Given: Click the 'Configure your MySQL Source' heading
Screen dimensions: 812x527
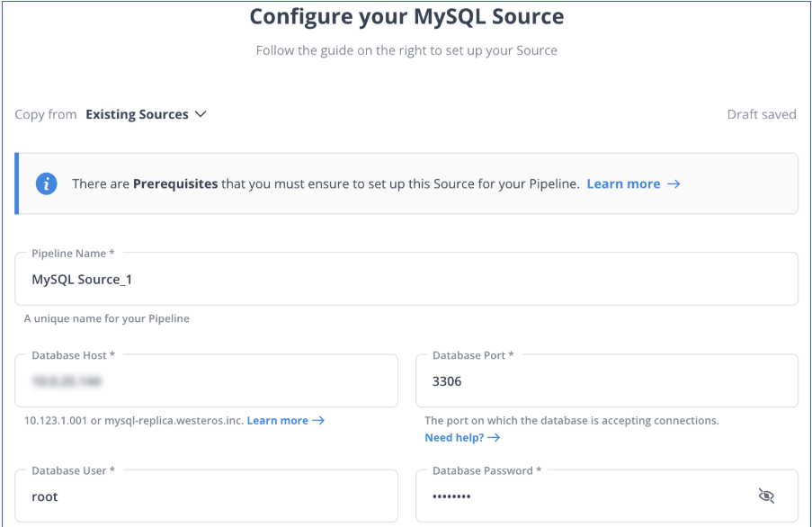Looking at the screenshot, I should click(406, 16).
